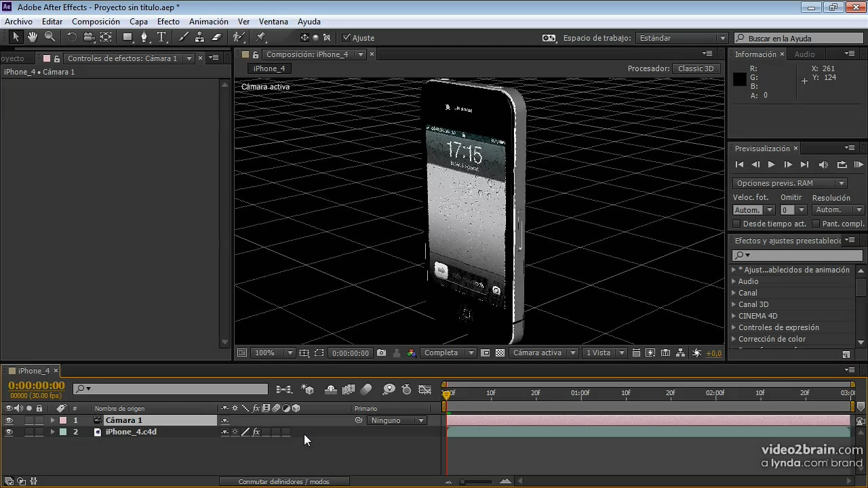Click the timeline layer search field
The height and width of the screenshot is (488, 868).
click(x=171, y=389)
